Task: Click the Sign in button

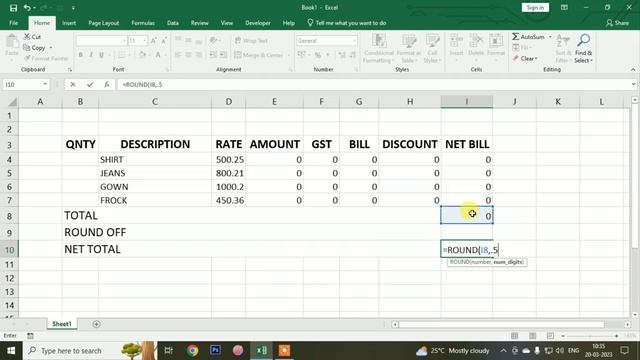Action: point(535,8)
